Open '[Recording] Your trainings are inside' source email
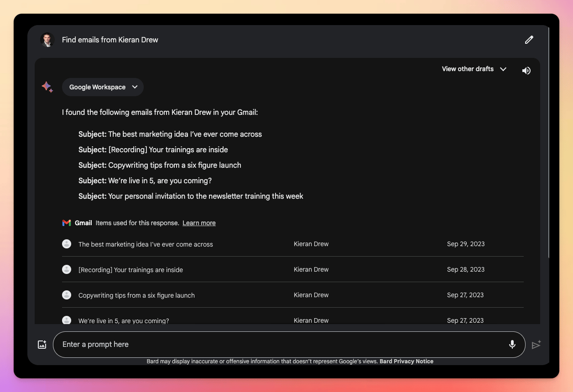The height and width of the screenshot is (392, 573). pyautogui.click(x=293, y=269)
